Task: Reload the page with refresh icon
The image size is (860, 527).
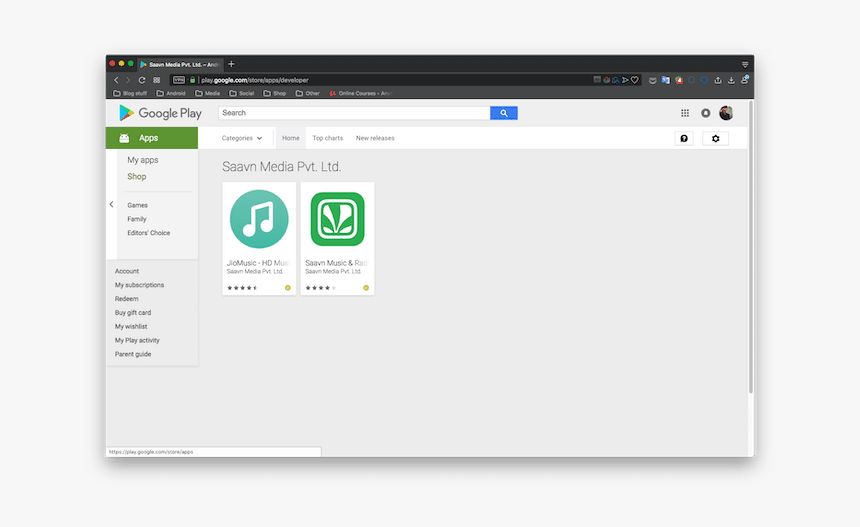Action: [142, 80]
